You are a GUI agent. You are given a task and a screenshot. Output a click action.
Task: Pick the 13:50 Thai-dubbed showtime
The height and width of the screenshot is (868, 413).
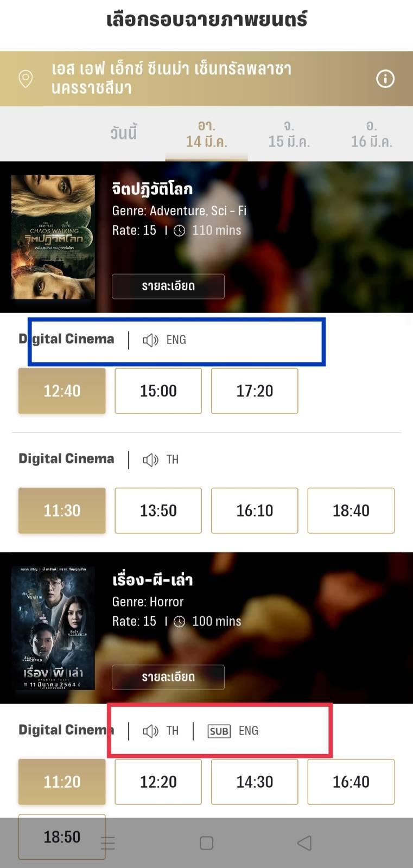click(158, 510)
